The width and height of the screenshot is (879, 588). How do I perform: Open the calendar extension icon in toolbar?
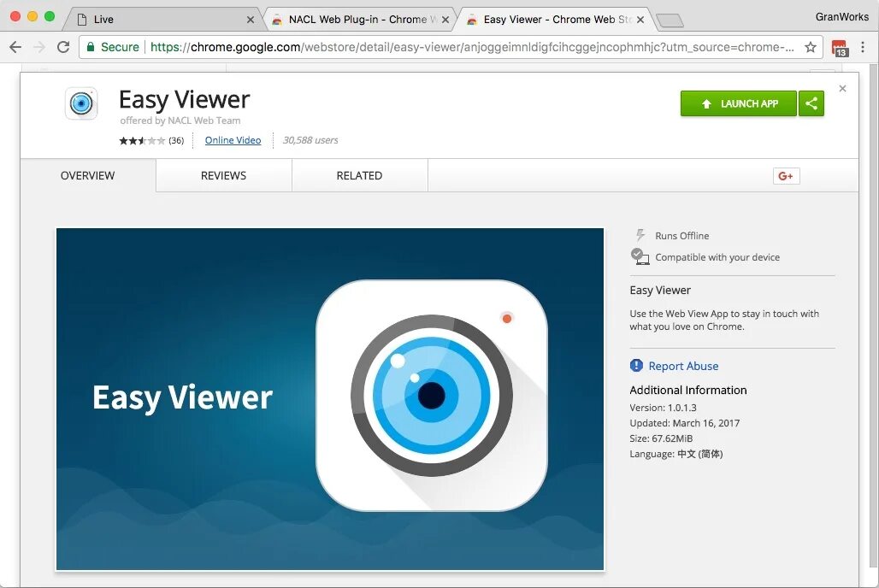(839, 48)
